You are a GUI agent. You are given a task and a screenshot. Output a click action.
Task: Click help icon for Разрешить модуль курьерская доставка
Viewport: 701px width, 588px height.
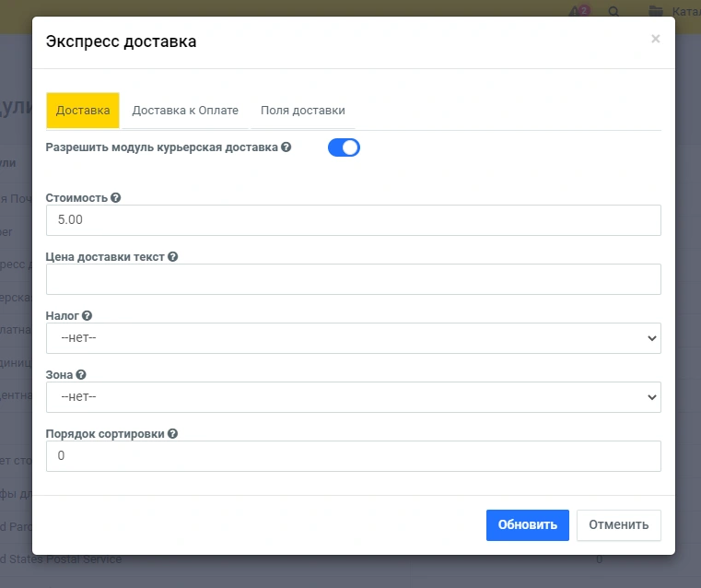pos(286,147)
